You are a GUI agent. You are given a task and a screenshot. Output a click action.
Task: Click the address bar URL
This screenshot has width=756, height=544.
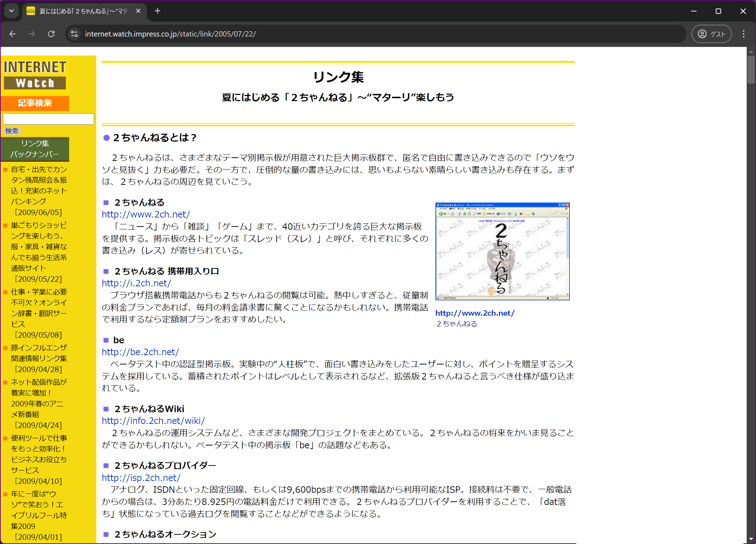point(170,34)
